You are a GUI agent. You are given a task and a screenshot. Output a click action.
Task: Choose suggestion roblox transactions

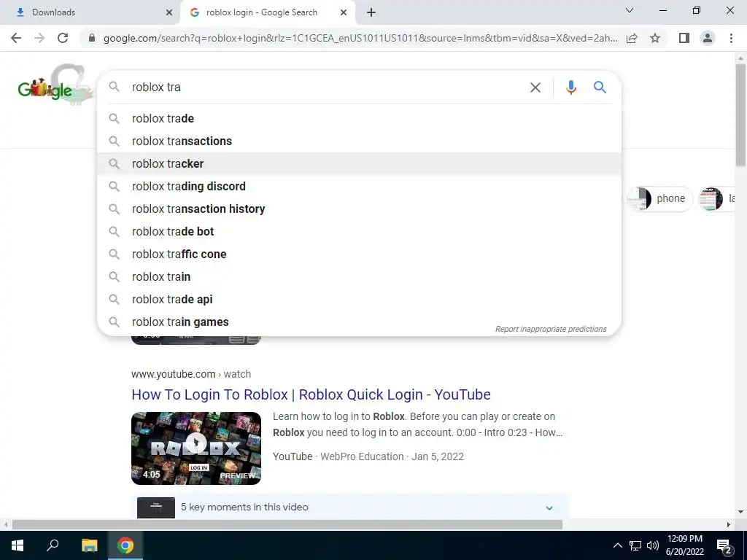pyautogui.click(x=359, y=141)
